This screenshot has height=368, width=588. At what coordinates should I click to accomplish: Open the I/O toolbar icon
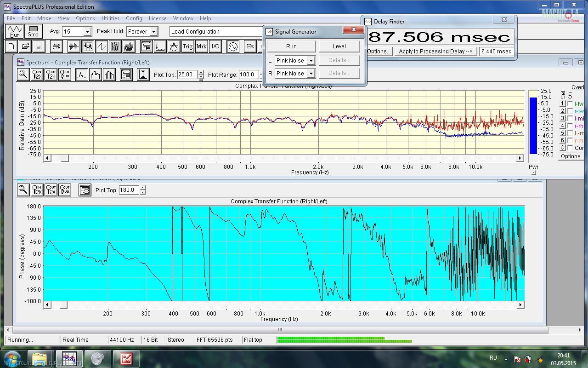pyautogui.click(x=215, y=46)
